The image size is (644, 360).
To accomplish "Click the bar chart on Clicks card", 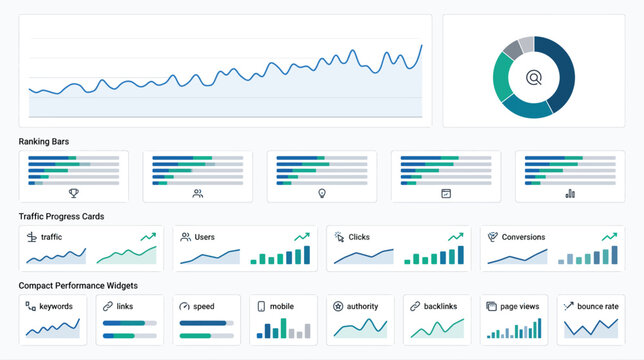I will [x=434, y=255].
